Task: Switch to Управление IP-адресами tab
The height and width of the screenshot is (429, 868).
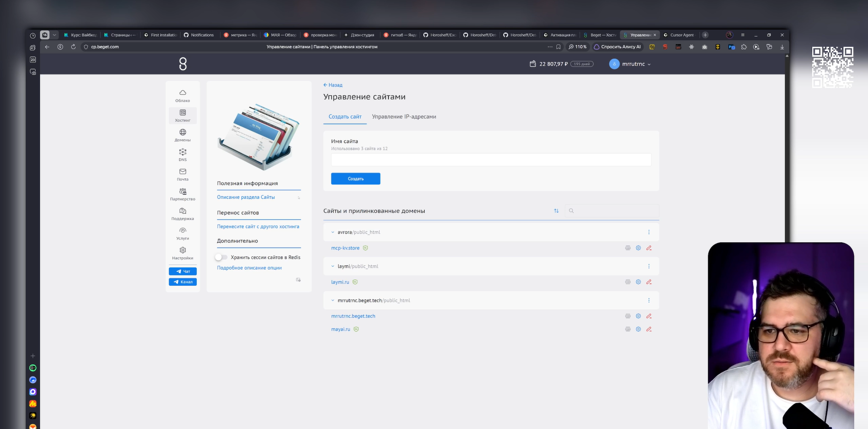Action: coord(404,117)
